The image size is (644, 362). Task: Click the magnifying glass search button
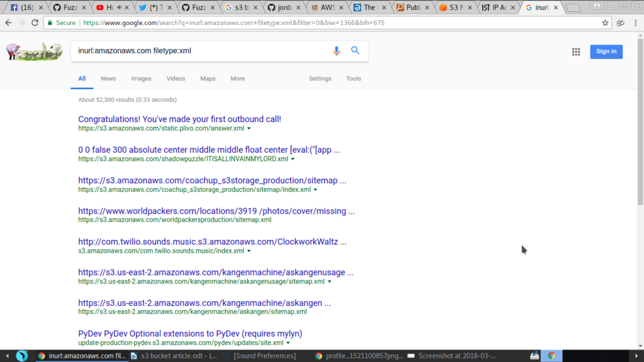355,51
